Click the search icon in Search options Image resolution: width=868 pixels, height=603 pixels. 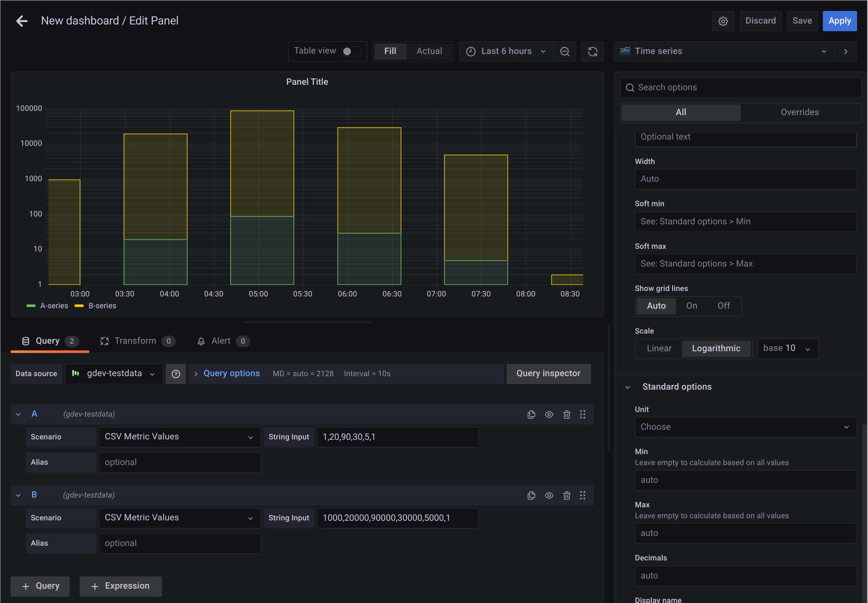pos(630,87)
